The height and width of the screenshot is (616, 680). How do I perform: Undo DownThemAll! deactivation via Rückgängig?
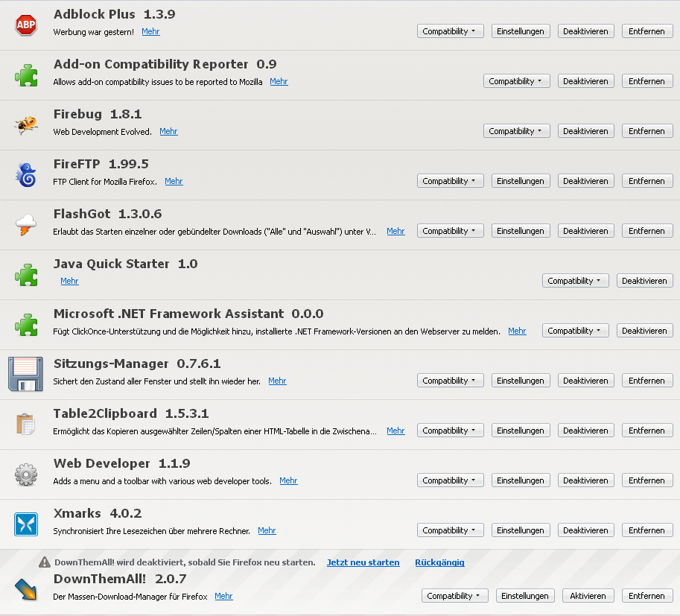click(439, 562)
